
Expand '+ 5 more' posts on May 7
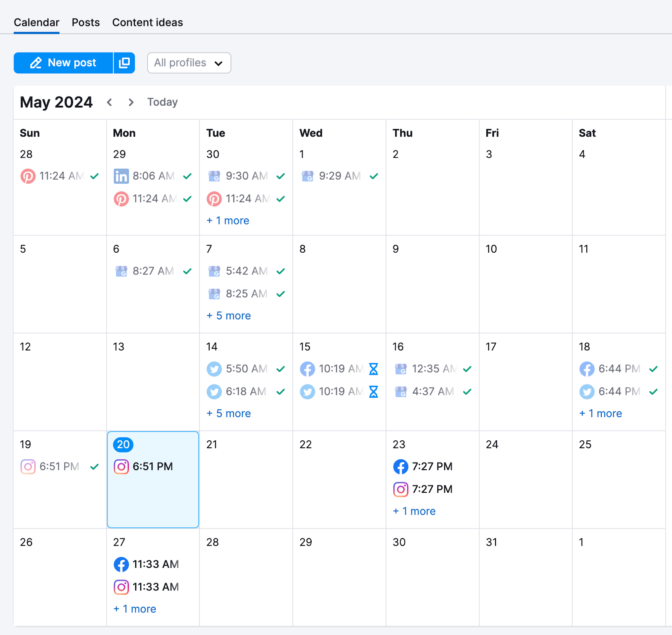(x=229, y=316)
